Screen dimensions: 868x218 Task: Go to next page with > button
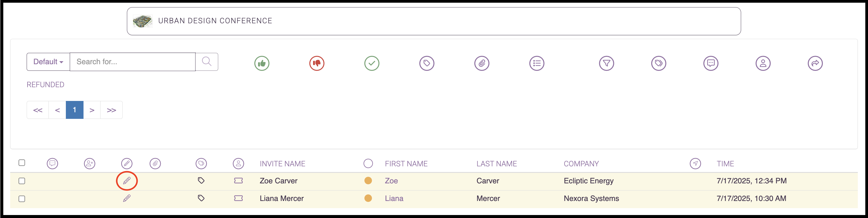[x=92, y=110]
